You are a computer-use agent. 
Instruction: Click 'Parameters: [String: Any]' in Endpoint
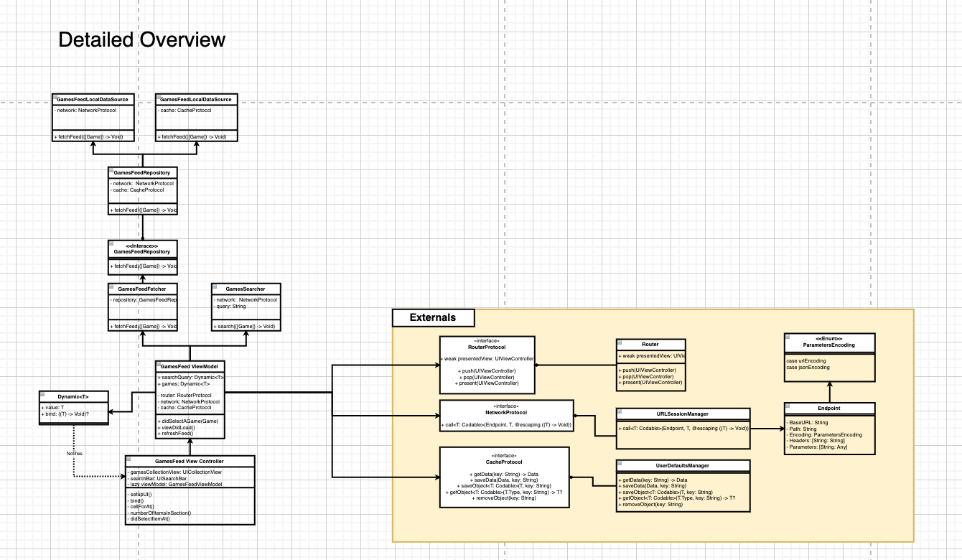(817, 447)
